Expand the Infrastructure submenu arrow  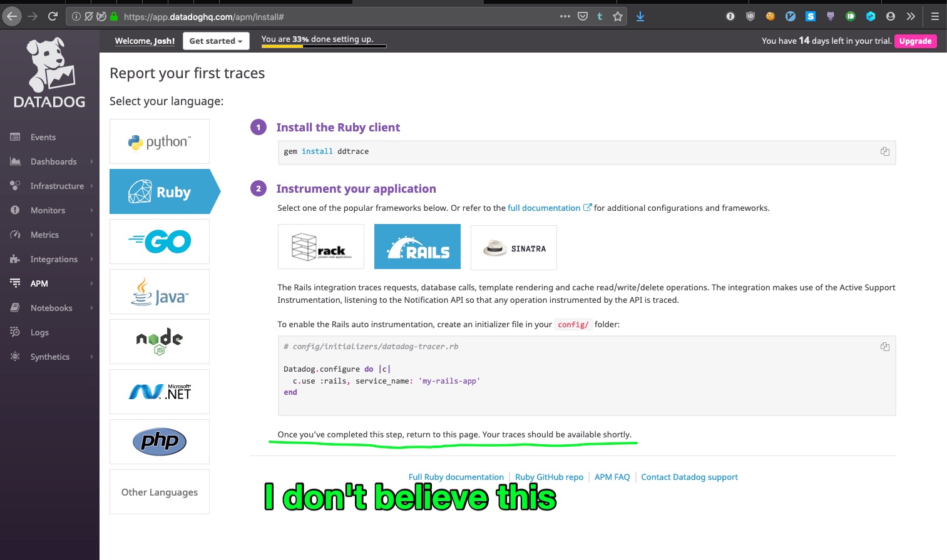pos(91,186)
